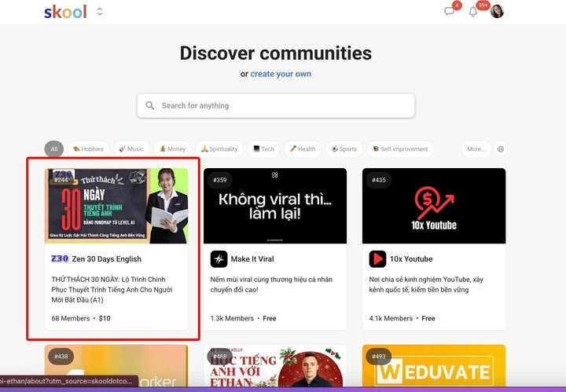The height and width of the screenshot is (392, 566).
Task: Open the 'Make It Viral' title
Action: click(x=252, y=259)
